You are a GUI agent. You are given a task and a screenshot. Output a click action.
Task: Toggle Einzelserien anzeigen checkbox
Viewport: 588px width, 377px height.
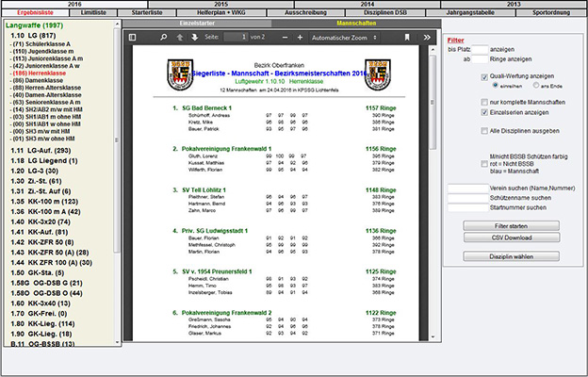click(x=484, y=112)
